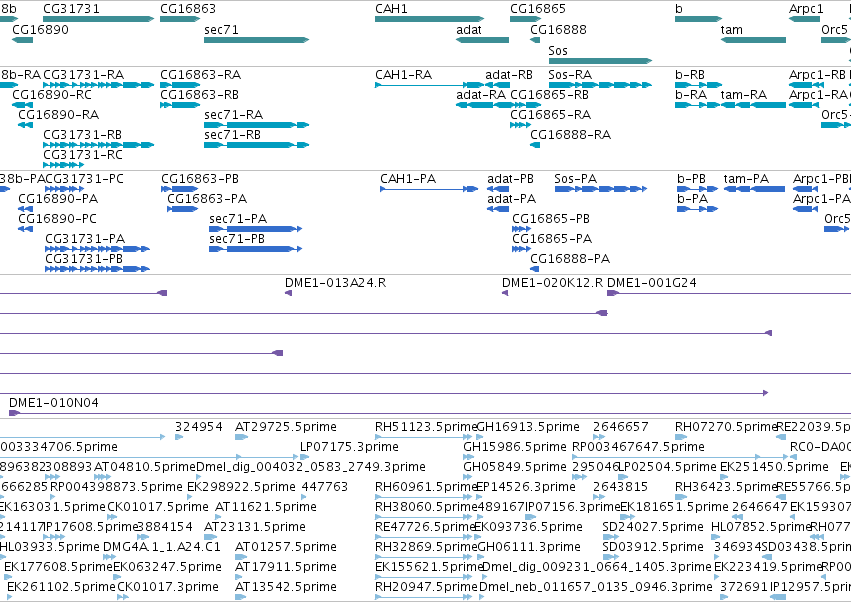The image size is (851, 602).
Task: Click the CG16863 gene label
Action: [x=188, y=9]
